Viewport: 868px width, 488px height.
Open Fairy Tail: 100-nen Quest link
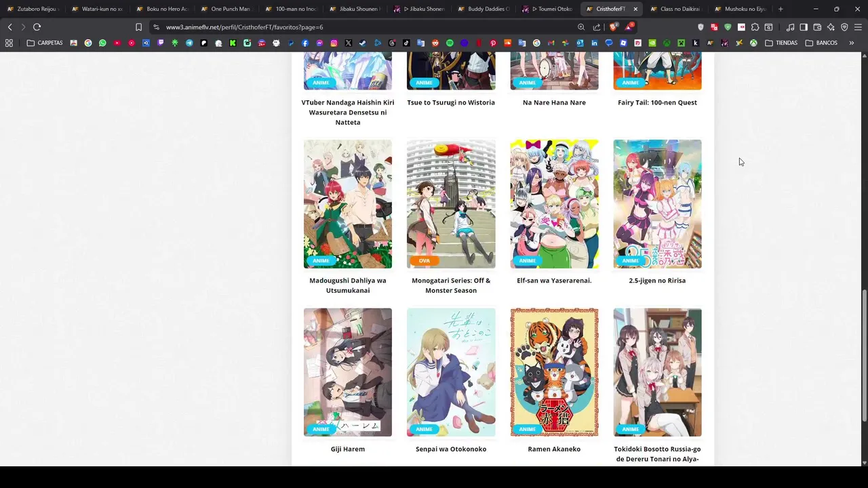point(657,102)
